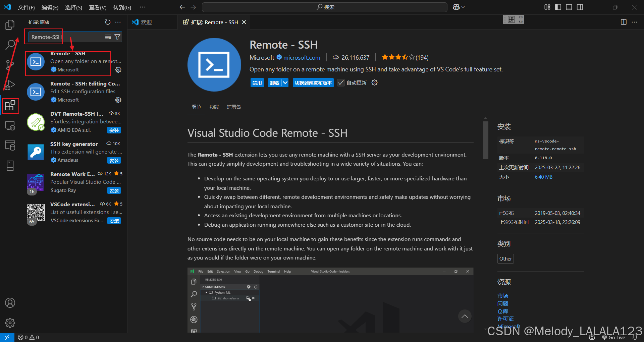The height and width of the screenshot is (342, 644).
Task: Click the extension details scrollbar thumb
Action: [x=485, y=140]
